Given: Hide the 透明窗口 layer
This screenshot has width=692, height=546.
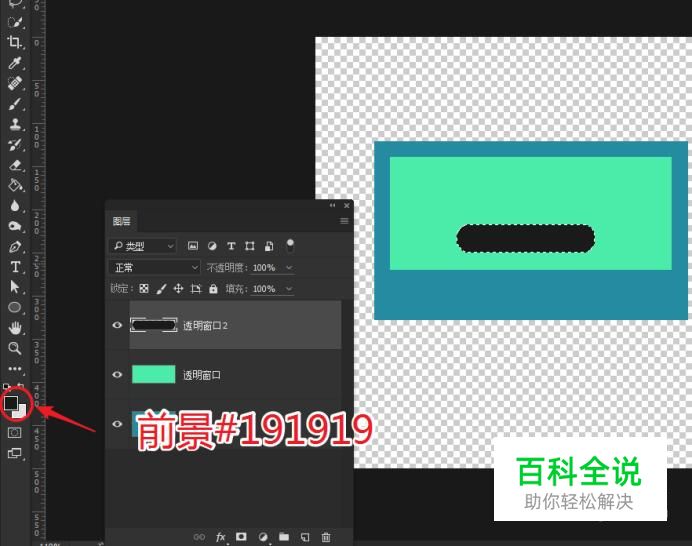Looking at the screenshot, I should tap(117, 375).
